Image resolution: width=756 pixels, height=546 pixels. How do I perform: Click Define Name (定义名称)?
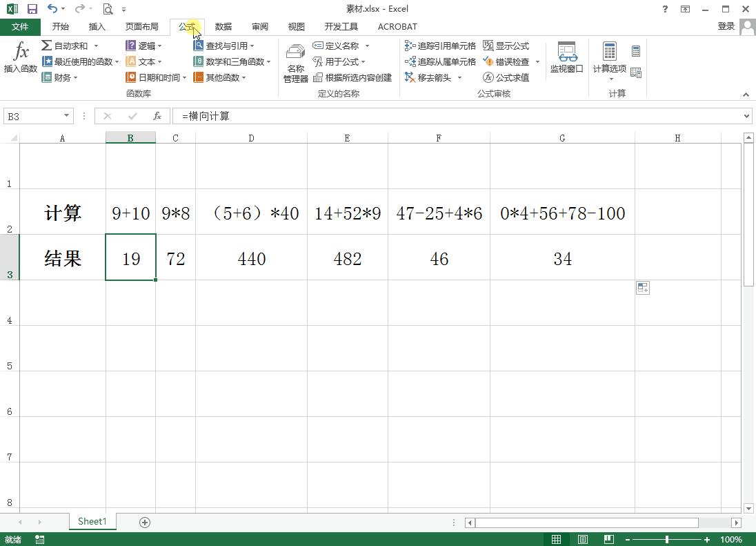(x=336, y=46)
